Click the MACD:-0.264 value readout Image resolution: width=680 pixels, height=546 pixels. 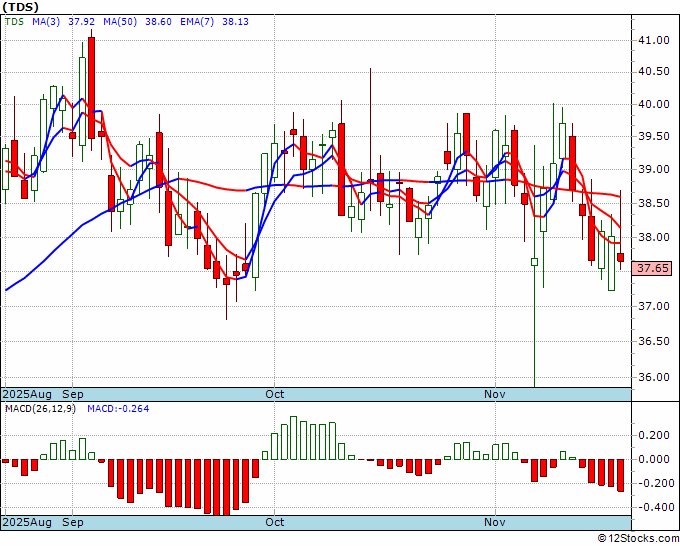pyautogui.click(x=118, y=409)
